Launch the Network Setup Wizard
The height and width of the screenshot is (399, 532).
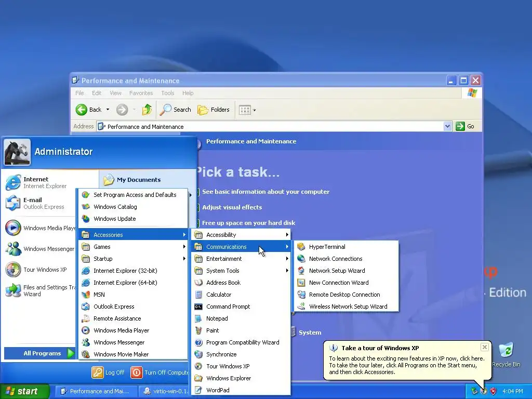pos(346,270)
